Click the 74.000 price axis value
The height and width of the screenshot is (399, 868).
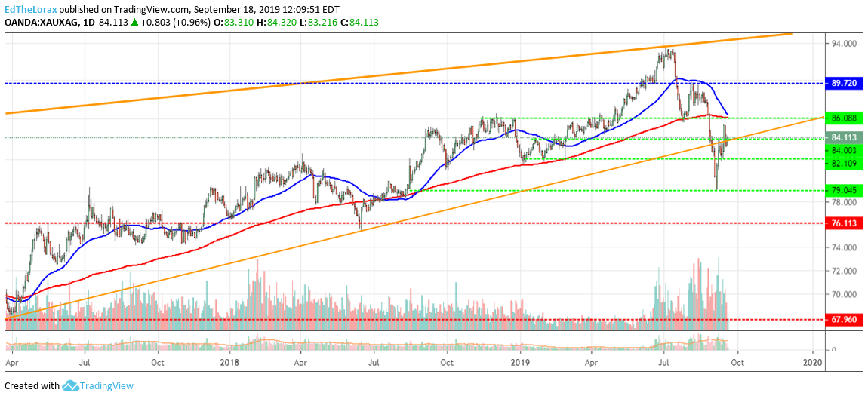[x=844, y=247]
